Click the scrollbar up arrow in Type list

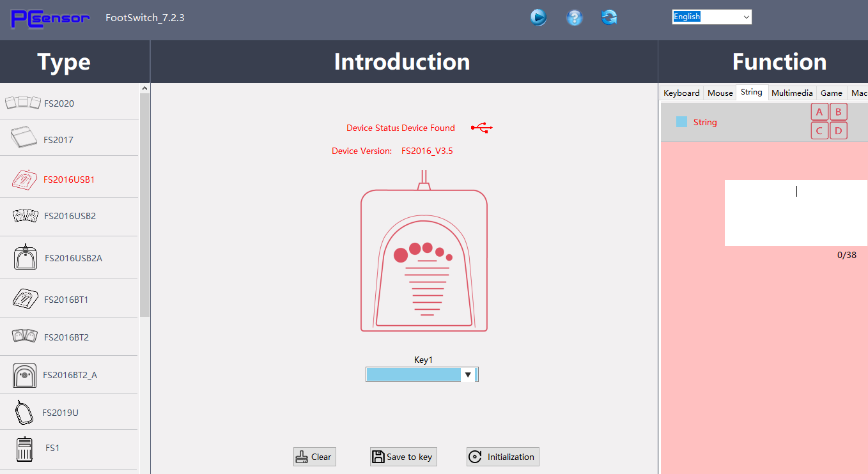coord(145,88)
